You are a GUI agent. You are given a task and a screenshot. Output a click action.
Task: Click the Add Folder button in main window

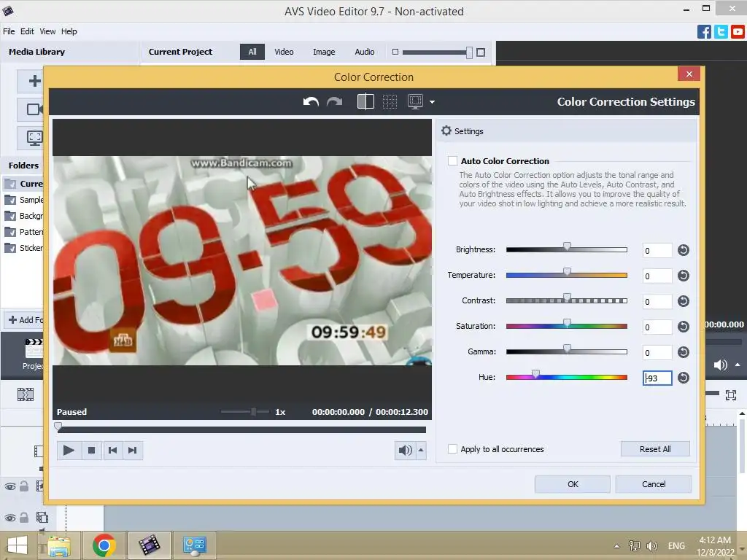[x=25, y=320]
